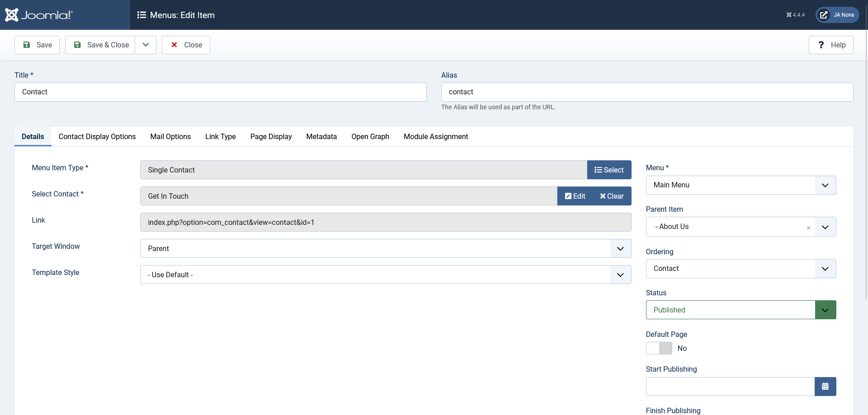The width and height of the screenshot is (868, 415).
Task: Click the Select menu item type button
Action: (x=609, y=170)
